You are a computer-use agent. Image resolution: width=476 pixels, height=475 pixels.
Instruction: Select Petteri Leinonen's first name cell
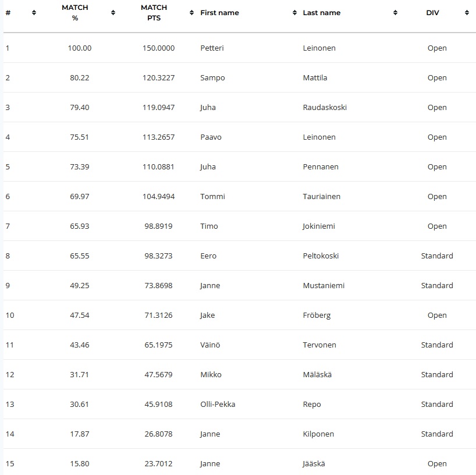[x=212, y=48]
